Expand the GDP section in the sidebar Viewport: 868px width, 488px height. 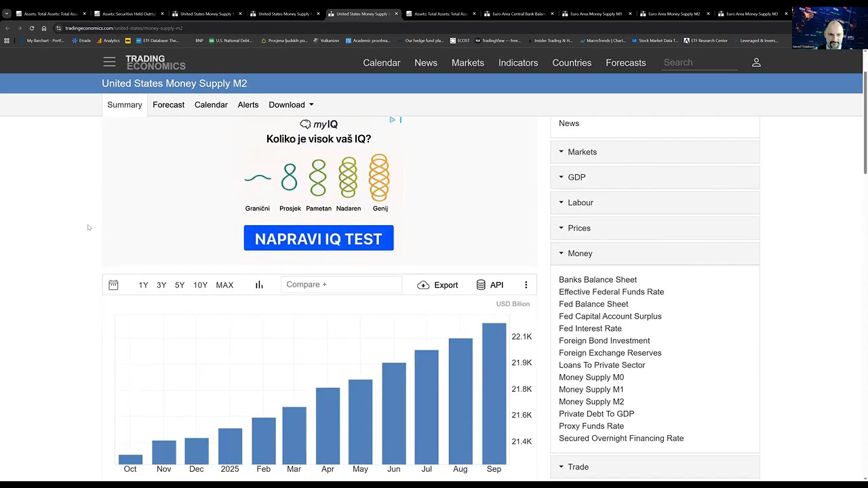654,177
